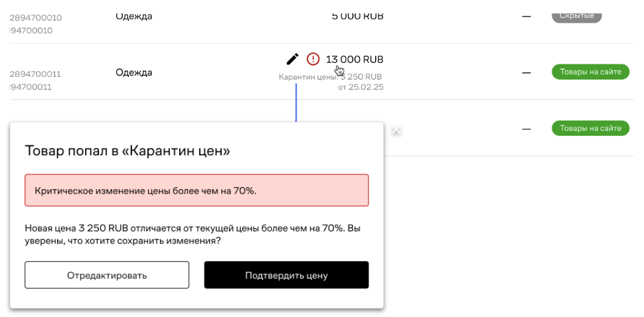The width and height of the screenshot is (644, 317).
Task: Select the 5 000 RUB price cell
Action: pos(357,16)
